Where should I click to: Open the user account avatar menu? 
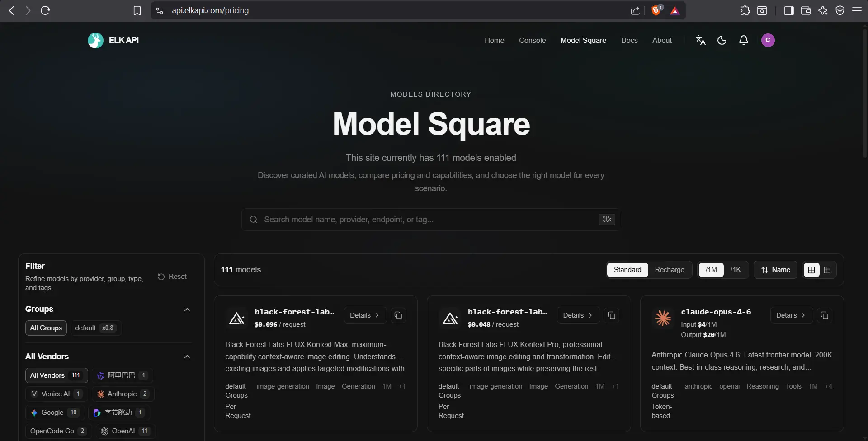click(768, 40)
